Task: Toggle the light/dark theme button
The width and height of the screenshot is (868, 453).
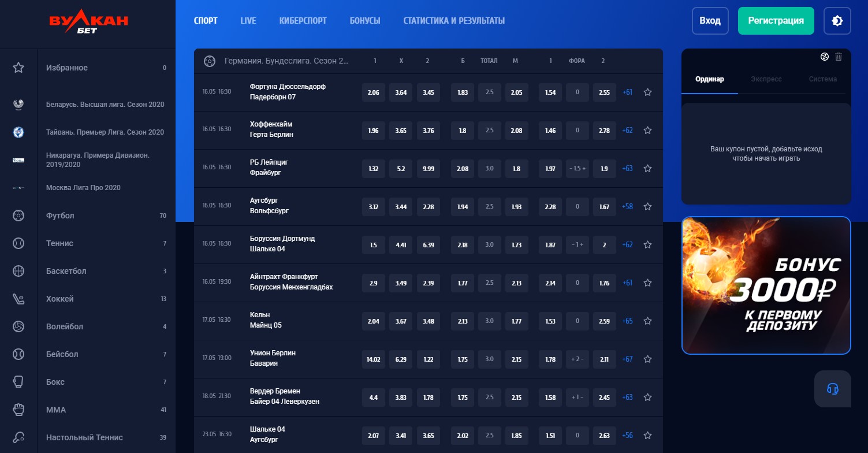Action: pyautogui.click(x=837, y=21)
